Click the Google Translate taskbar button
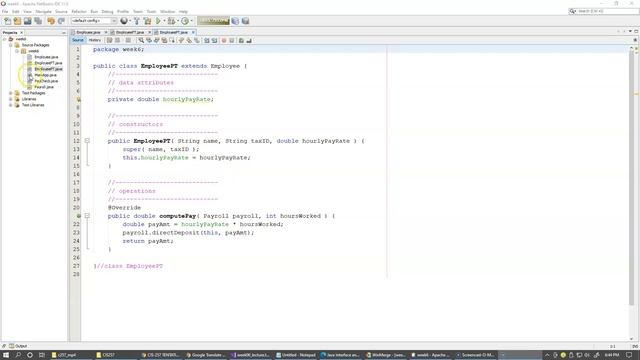Screen dimensions: 640x360 205,355
